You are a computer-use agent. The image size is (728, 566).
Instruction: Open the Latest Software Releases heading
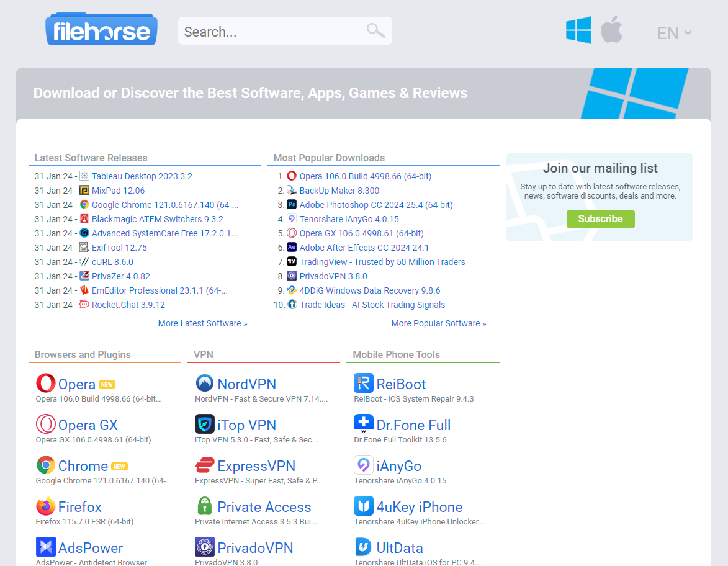tap(91, 158)
